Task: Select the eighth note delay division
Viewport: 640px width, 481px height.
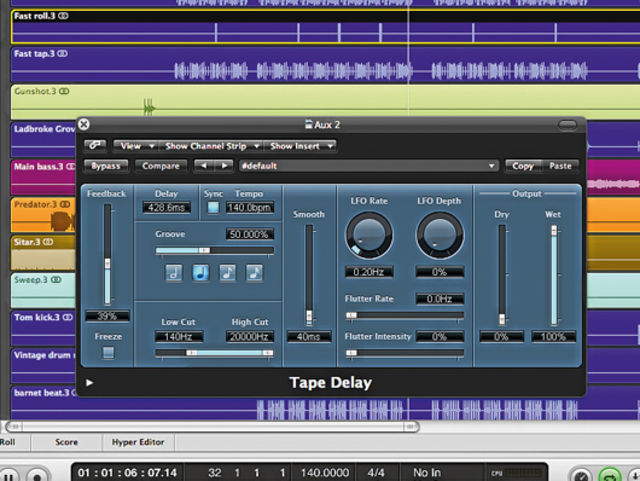Action: point(228,272)
